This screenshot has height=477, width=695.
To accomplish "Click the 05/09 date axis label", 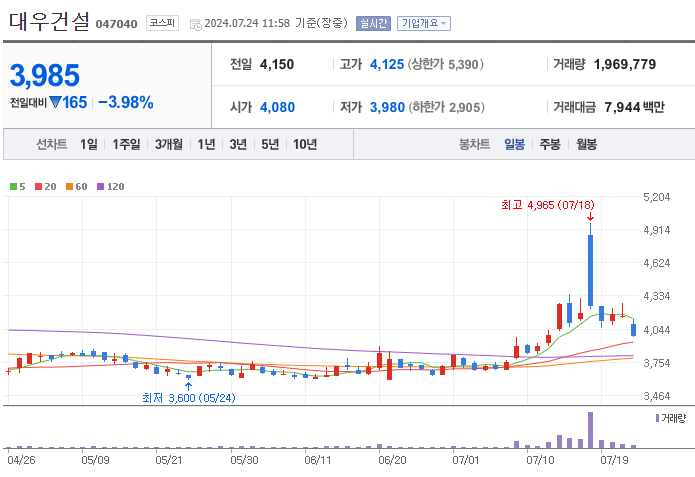I will point(95,460).
